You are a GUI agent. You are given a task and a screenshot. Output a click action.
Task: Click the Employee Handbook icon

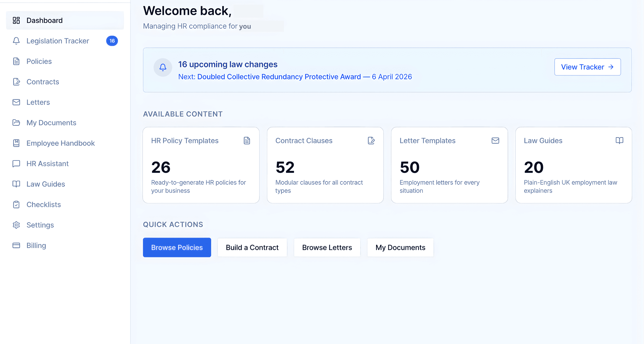[16, 143]
